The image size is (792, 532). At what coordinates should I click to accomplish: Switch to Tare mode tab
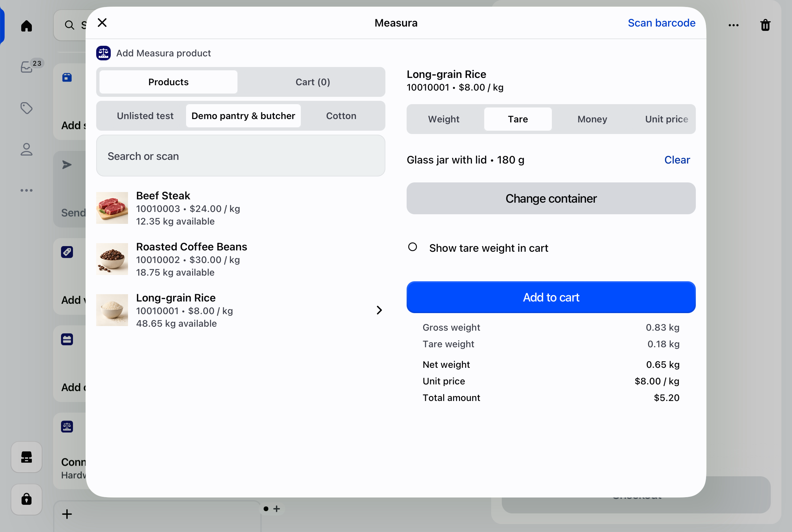(x=518, y=119)
